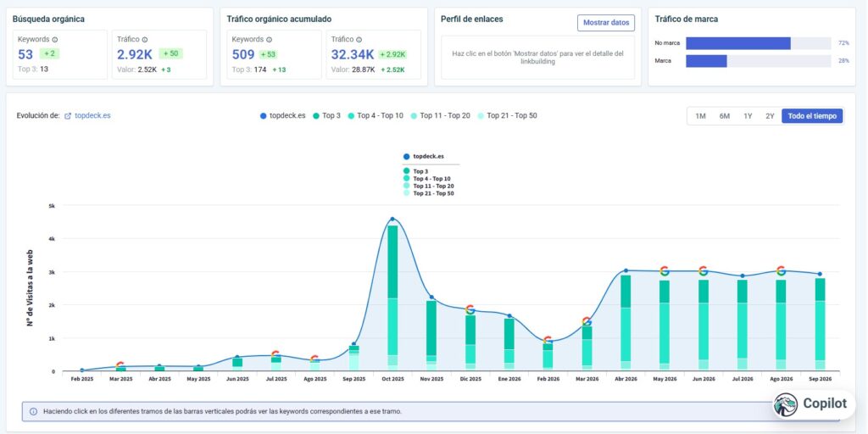This screenshot has height=434, width=868.
Task: Select the 2Y time range
Action: [x=770, y=116]
